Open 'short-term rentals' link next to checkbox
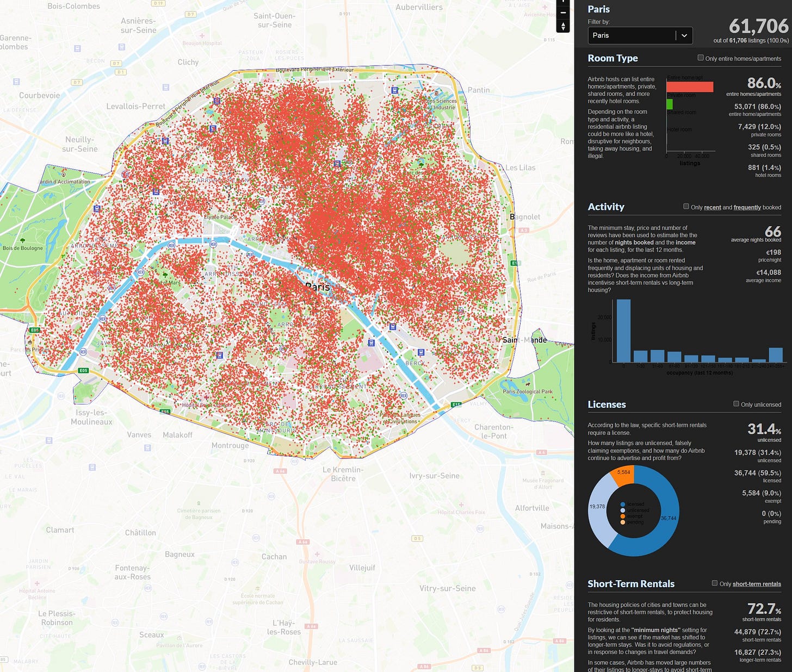 (757, 584)
